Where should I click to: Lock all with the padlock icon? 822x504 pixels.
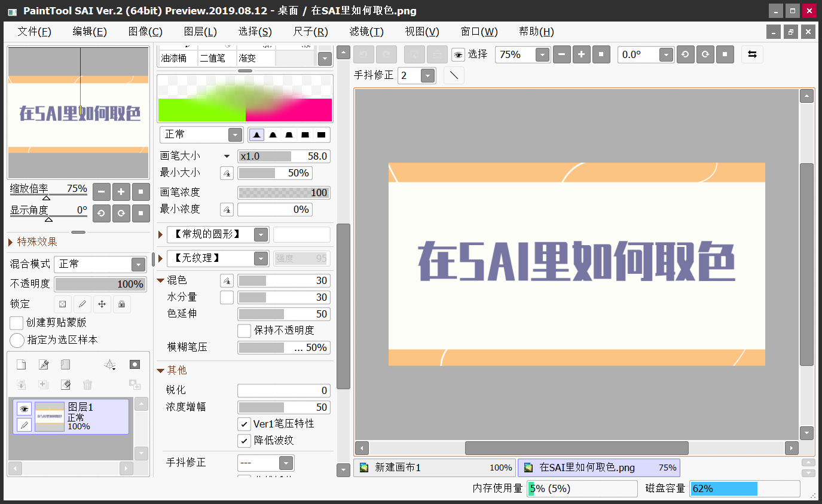point(121,304)
